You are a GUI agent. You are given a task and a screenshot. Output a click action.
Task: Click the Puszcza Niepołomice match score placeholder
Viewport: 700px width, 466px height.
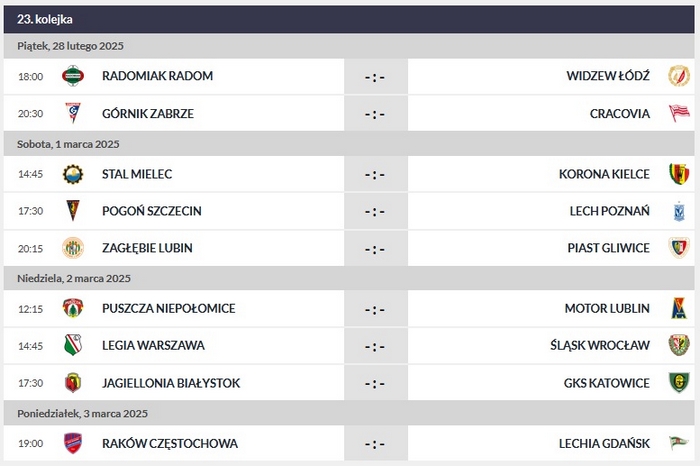point(375,308)
